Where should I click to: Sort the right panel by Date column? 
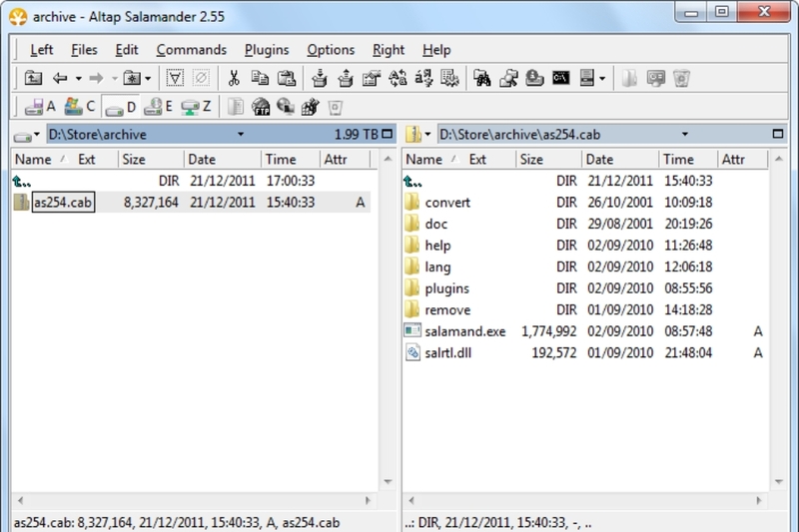point(600,159)
